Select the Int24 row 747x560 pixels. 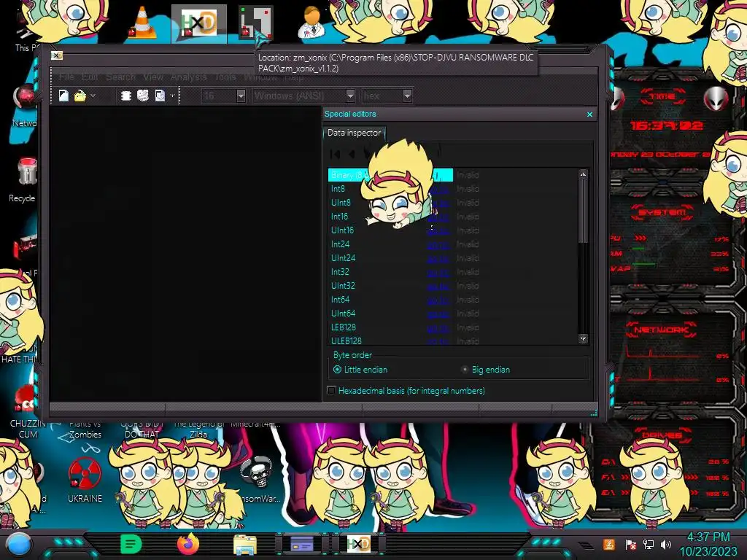tap(452, 244)
